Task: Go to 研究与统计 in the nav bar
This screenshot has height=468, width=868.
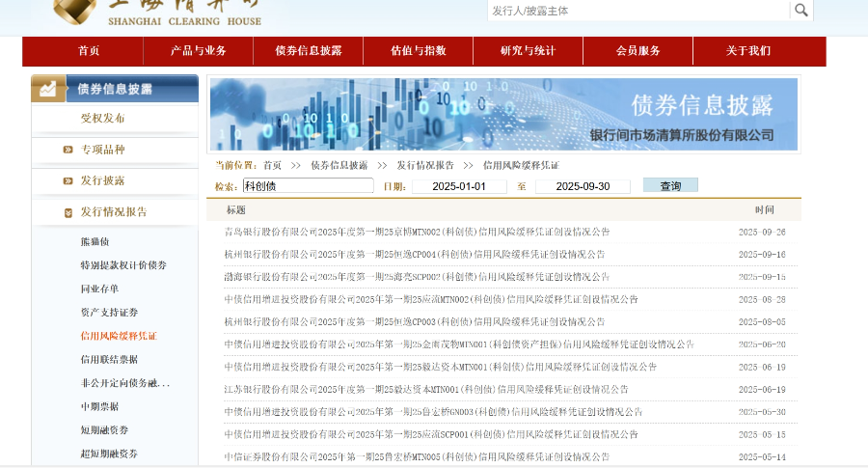Action: coord(528,51)
